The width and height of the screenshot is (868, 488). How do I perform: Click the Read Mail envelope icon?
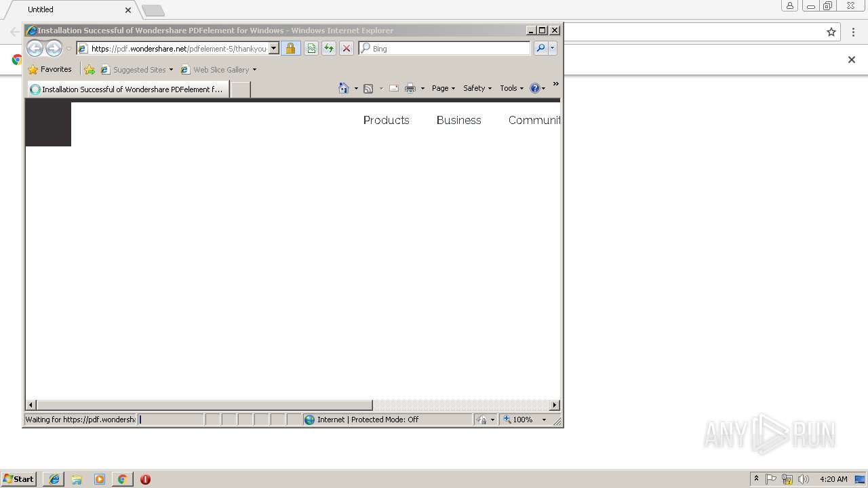[x=393, y=88]
